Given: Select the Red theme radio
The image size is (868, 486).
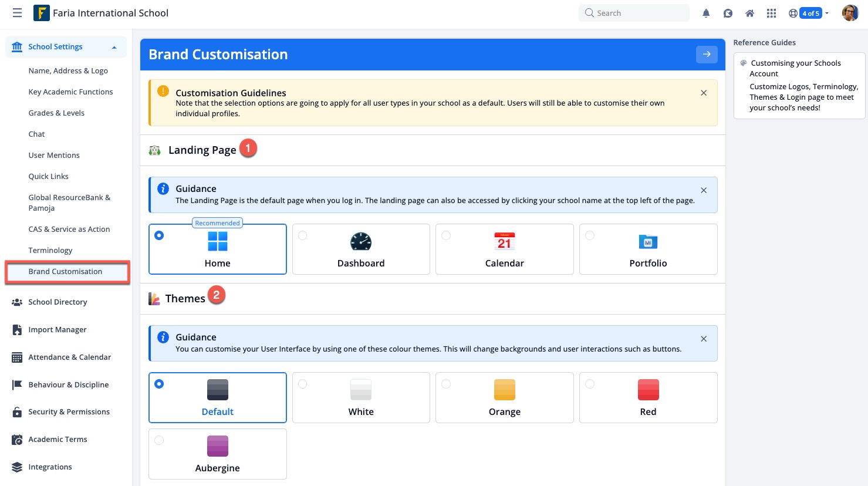Looking at the screenshot, I should click(x=590, y=384).
